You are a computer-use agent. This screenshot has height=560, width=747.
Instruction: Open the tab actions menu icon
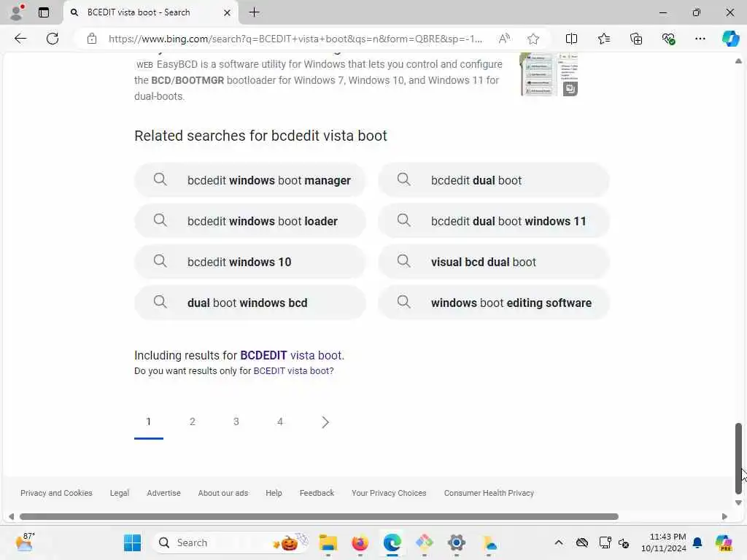point(44,12)
